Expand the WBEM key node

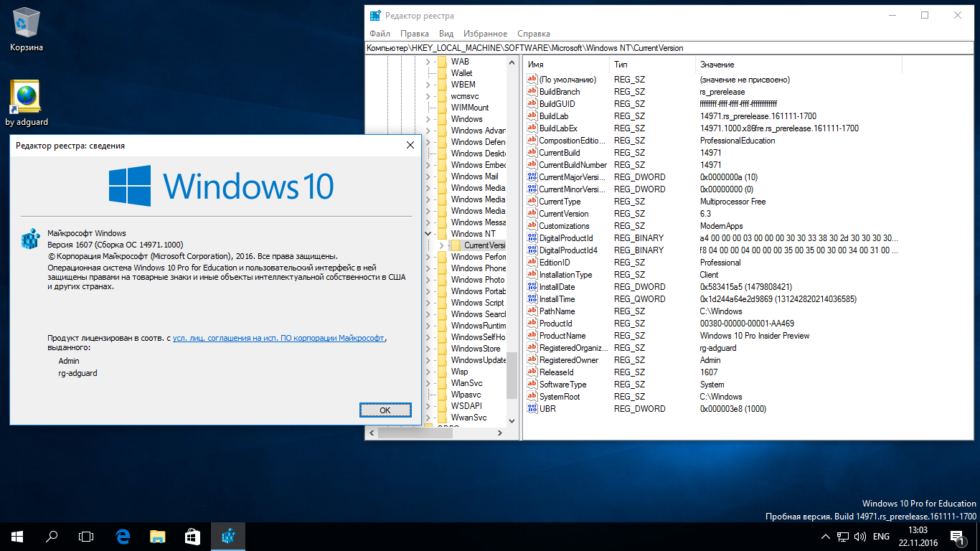click(428, 85)
